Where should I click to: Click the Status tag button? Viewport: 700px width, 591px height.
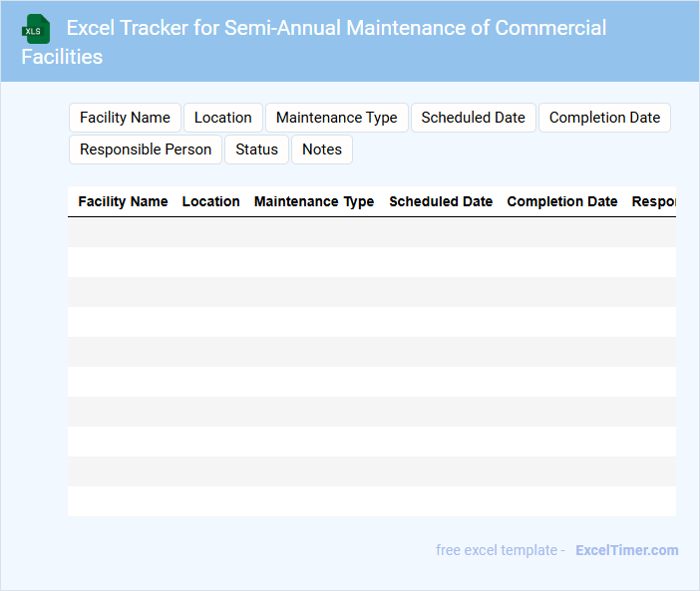point(257,149)
